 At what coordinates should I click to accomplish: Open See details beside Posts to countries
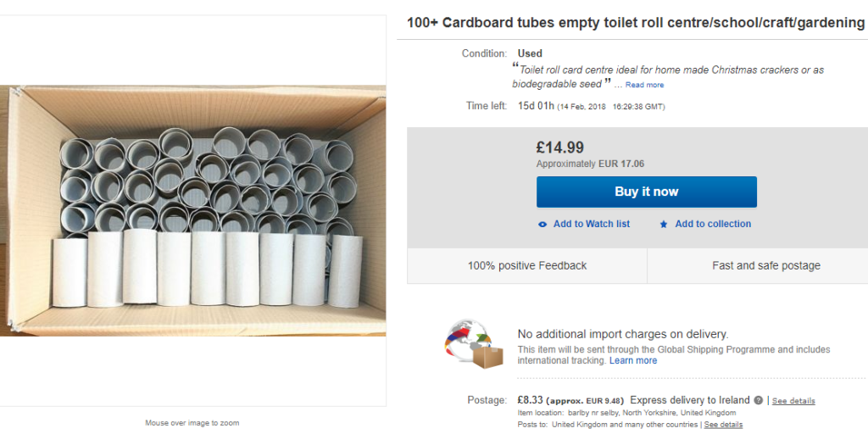[723, 425]
